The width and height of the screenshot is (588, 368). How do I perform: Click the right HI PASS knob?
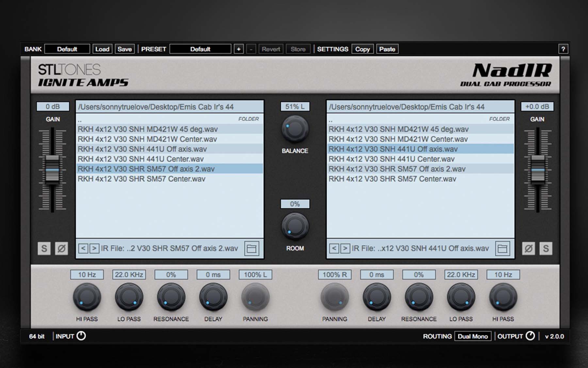pyautogui.click(x=503, y=297)
